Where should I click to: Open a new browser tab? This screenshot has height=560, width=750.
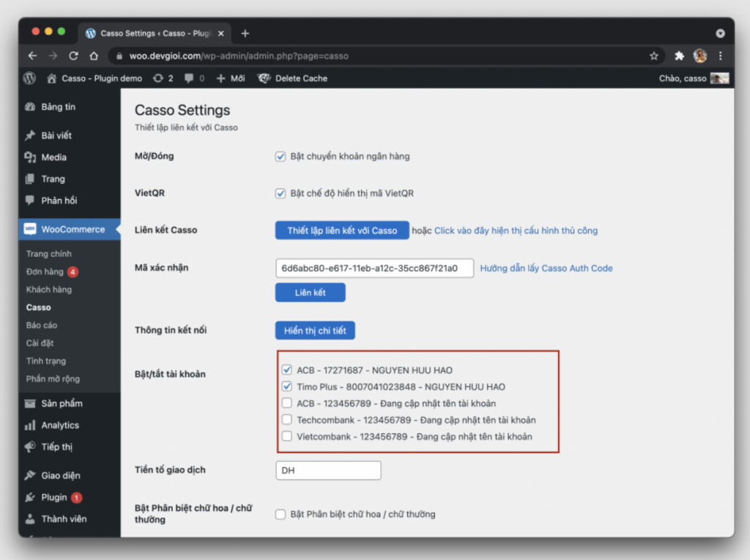click(x=245, y=34)
